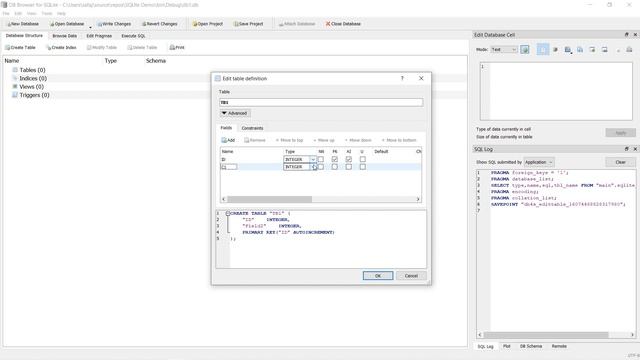Click the Create Table button
This screenshot has height=360, width=640.
(x=20, y=47)
